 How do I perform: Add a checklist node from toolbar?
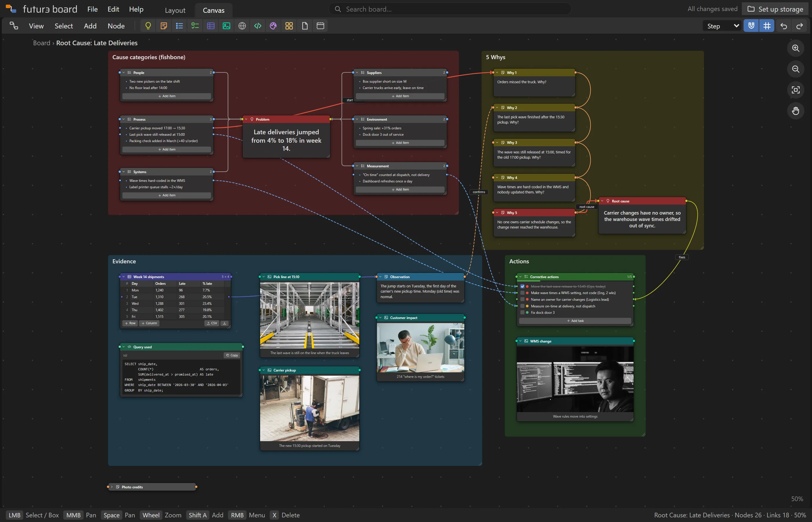(195, 26)
